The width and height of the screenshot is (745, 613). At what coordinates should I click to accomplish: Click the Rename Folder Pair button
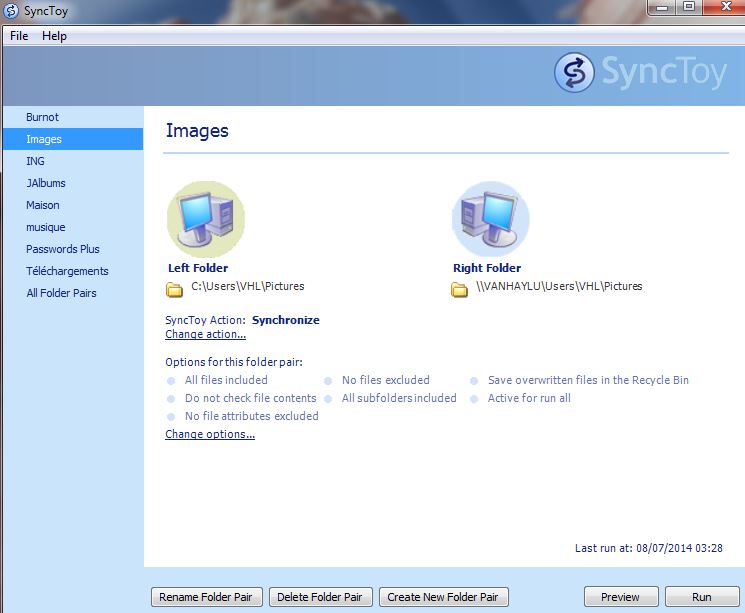[207, 597]
